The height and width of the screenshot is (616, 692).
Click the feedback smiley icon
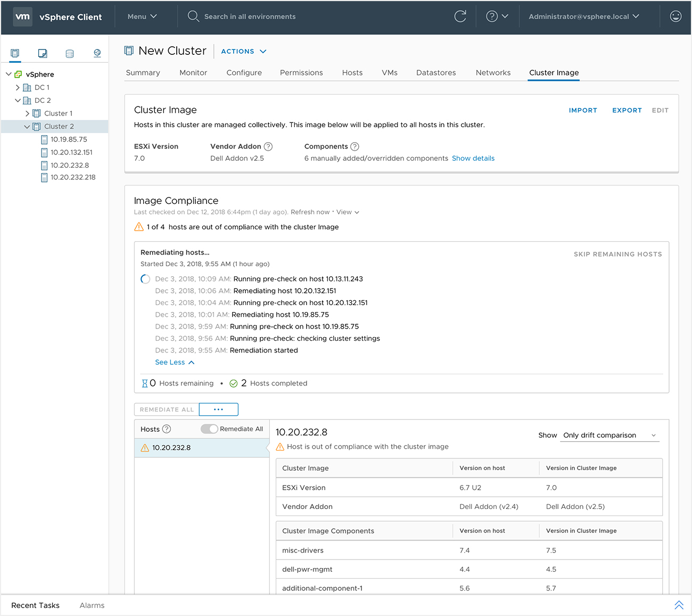pos(675,17)
